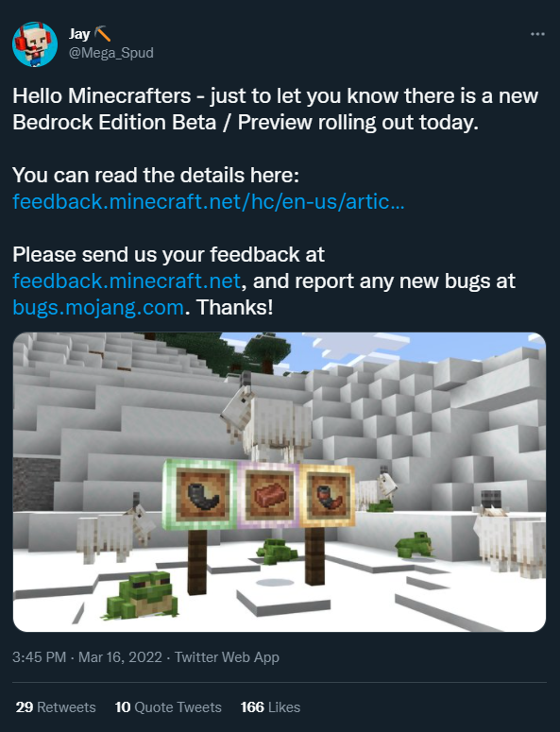Open the @Mega_Spud handle link
Screen dimensions: 560x732
(x=111, y=53)
